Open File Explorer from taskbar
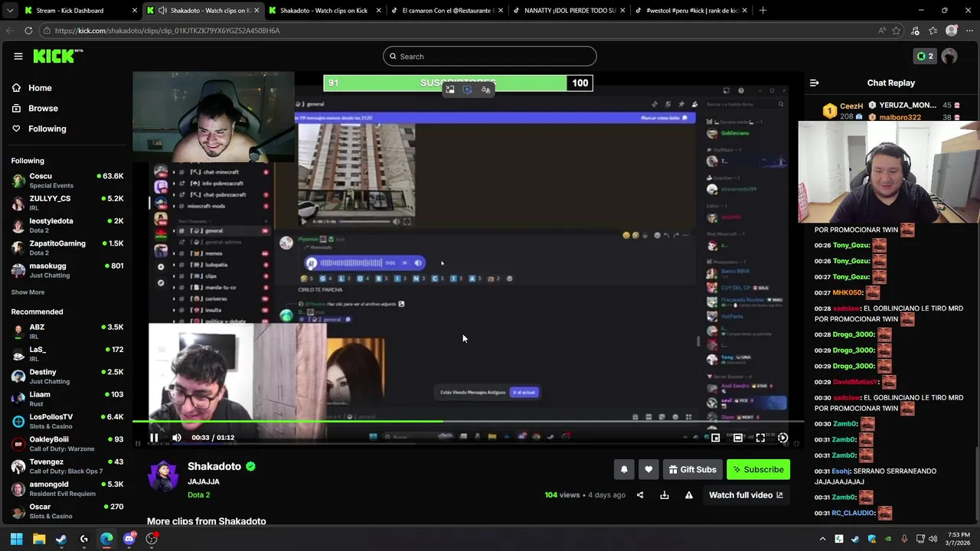Image resolution: width=980 pixels, height=551 pixels. pos(39,539)
